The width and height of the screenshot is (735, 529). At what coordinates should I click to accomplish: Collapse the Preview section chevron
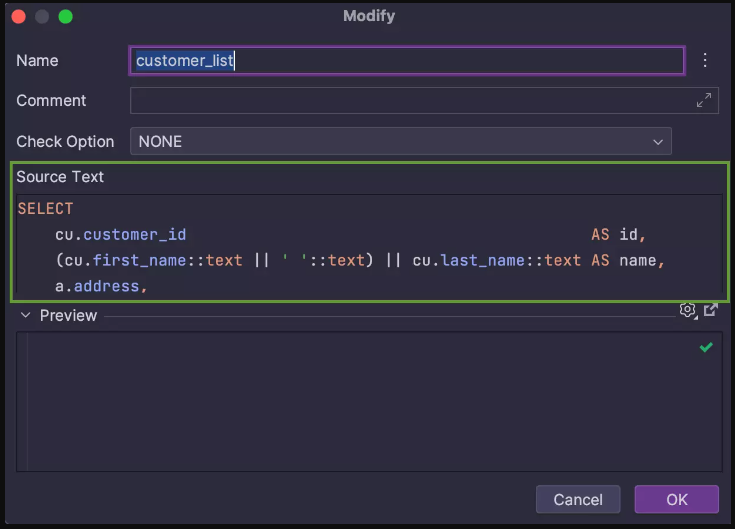(25, 316)
